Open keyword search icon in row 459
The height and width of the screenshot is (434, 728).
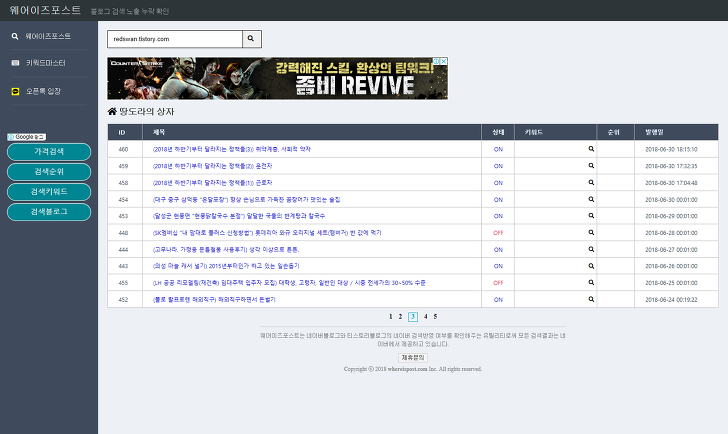591,166
